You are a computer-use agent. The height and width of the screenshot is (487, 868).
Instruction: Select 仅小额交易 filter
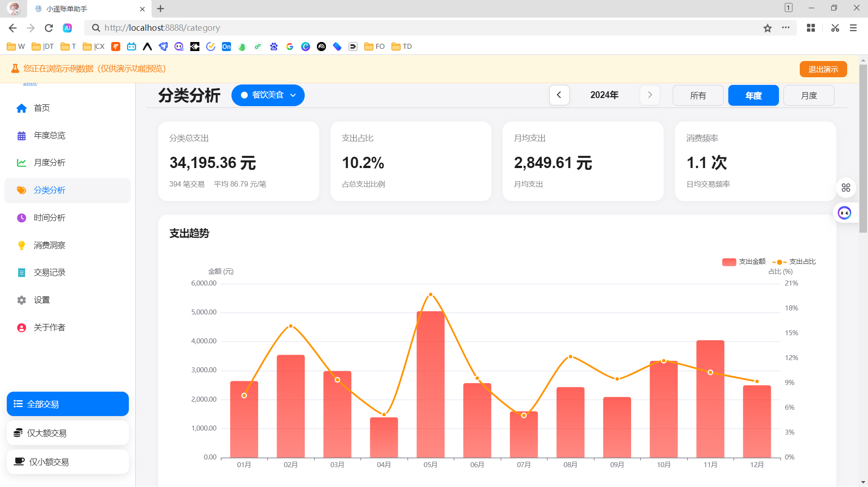click(68, 462)
